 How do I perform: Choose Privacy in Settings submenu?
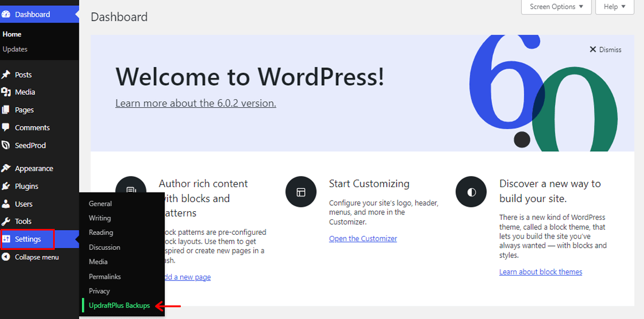pos(99,291)
